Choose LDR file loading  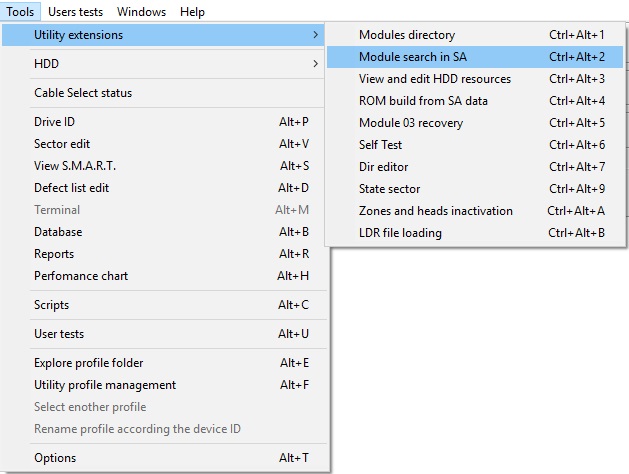coord(400,233)
